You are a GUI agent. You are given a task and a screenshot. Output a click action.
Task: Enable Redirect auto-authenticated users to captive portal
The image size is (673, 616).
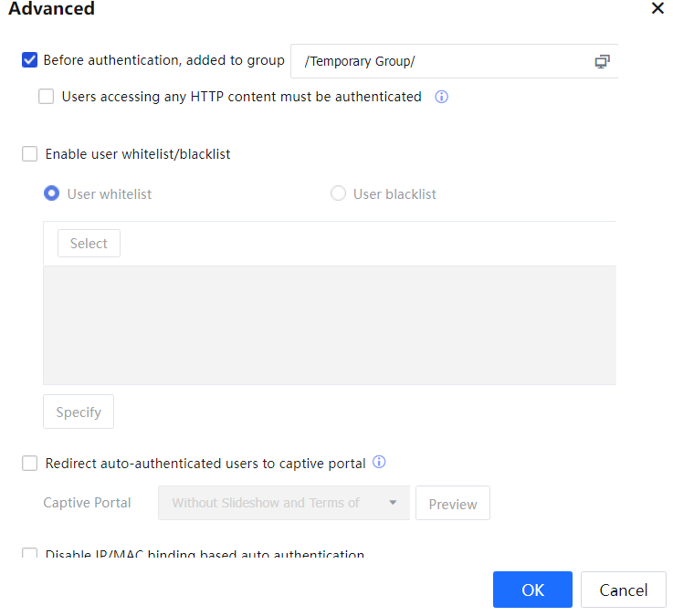(30, 464)
